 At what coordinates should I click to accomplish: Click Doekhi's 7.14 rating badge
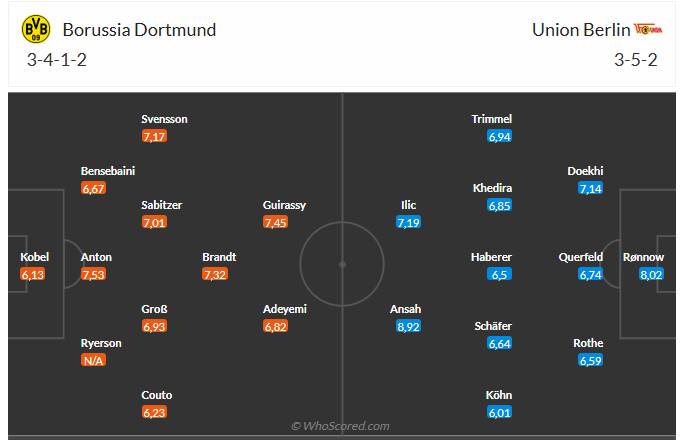[590, 188]
